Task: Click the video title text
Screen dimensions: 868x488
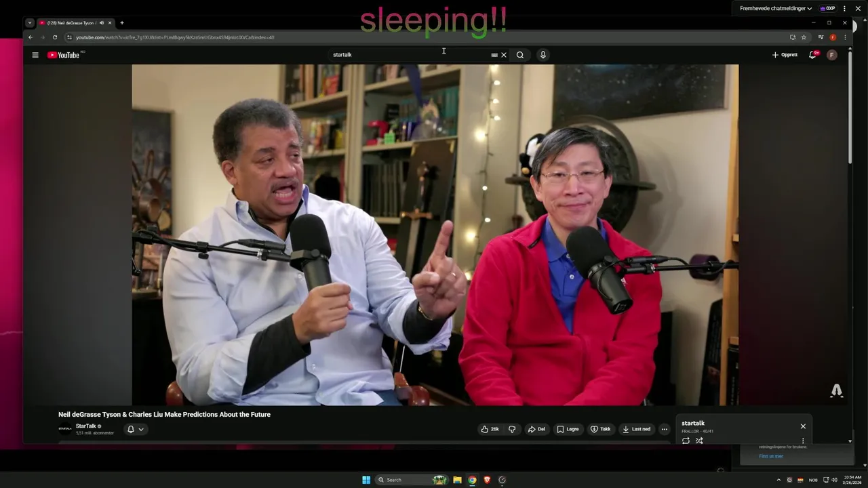Action: (x=164, y=415)
